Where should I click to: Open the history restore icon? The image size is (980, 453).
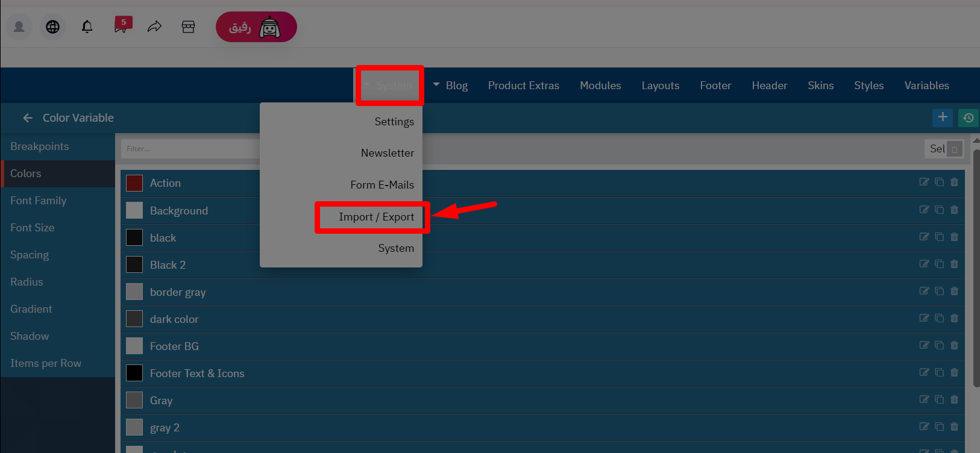(x=968, y=118)
